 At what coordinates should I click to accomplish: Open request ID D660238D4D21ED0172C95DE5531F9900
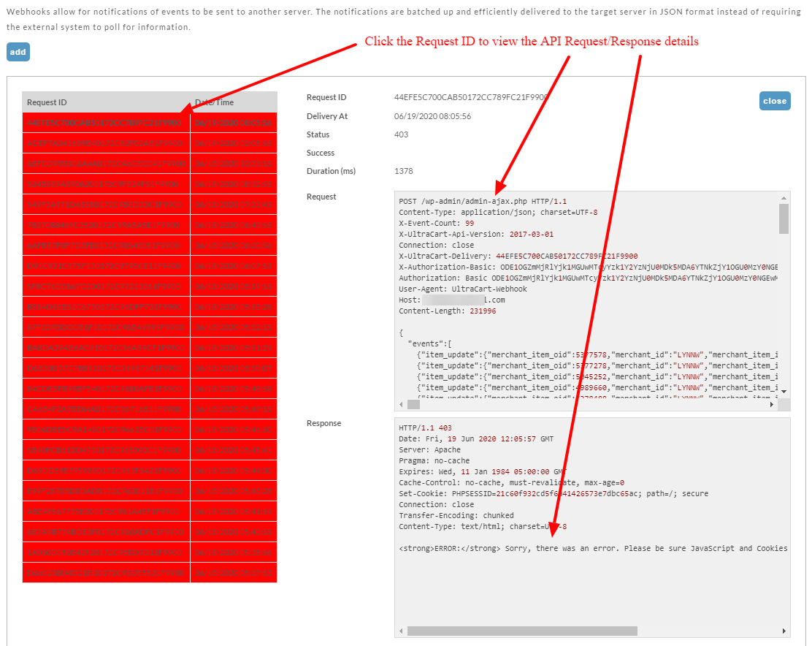105,573
